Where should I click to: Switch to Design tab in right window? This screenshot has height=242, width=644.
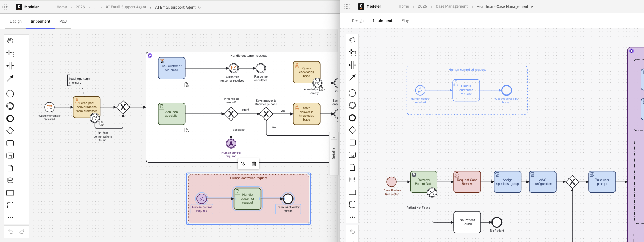point(357,20)
